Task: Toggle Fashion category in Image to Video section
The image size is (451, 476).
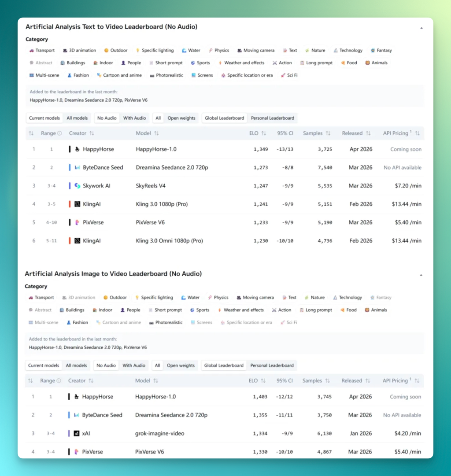Action: [x=78, y=322]
